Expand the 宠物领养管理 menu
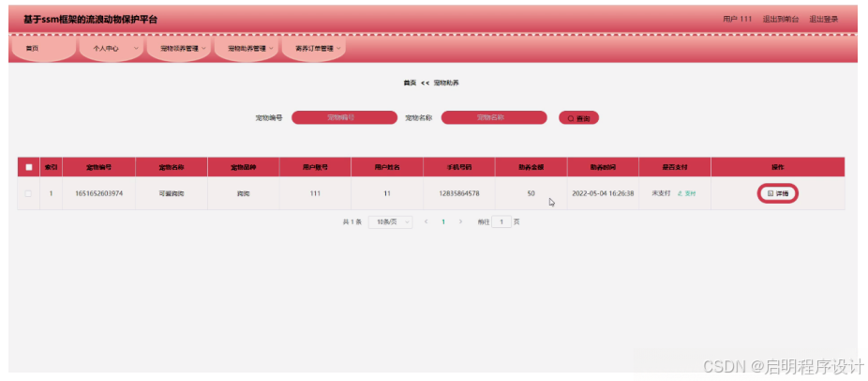The width and height of the screenshot is (868, 381). pos(179,48)
